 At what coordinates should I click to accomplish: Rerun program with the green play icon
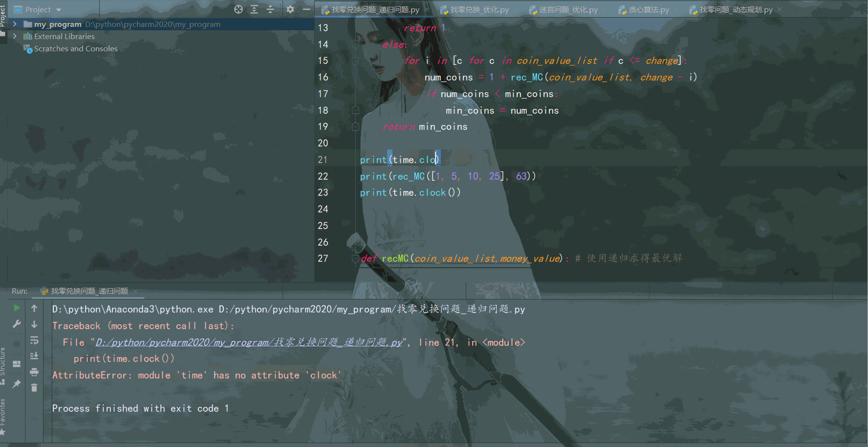click(17, 308)
